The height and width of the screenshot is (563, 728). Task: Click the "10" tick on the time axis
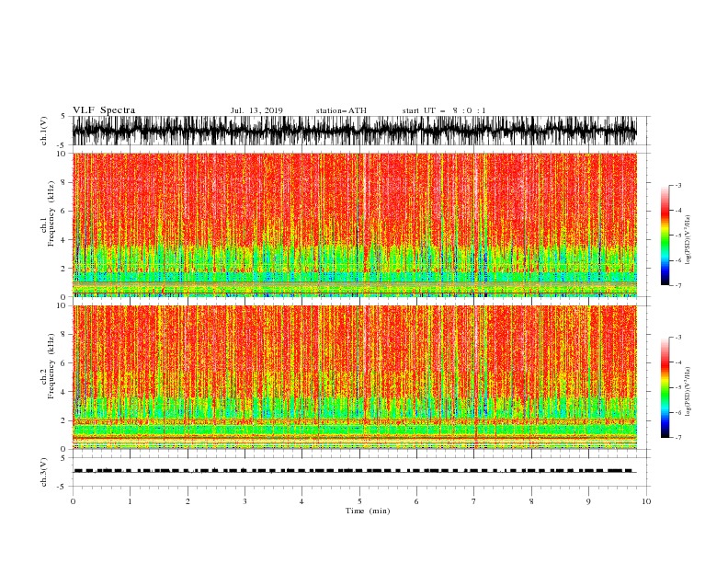[646, 501]
